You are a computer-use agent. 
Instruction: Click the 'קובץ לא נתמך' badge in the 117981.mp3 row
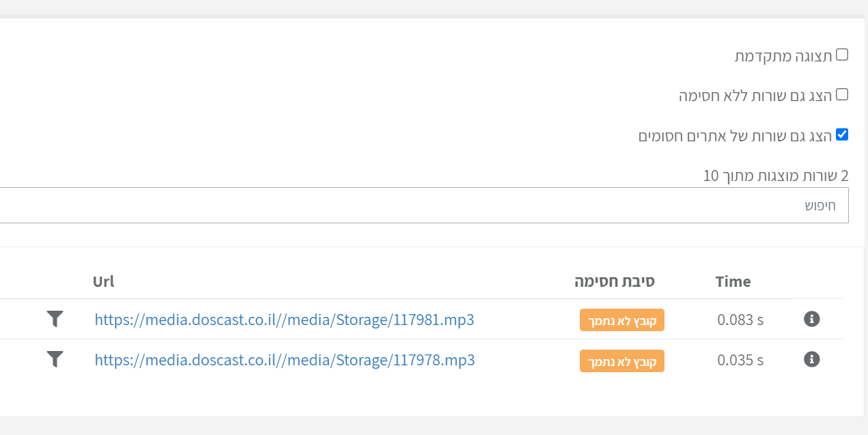[x=622, y=320]
